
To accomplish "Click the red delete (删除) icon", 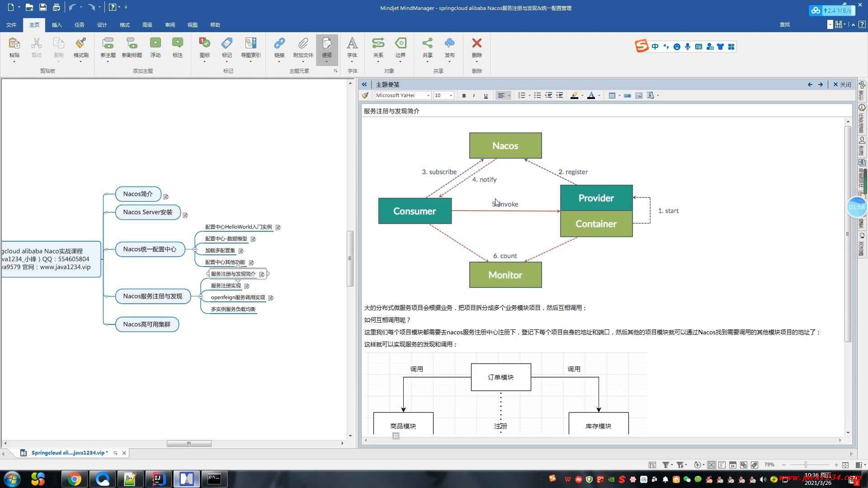I will [x=476, y=44].
